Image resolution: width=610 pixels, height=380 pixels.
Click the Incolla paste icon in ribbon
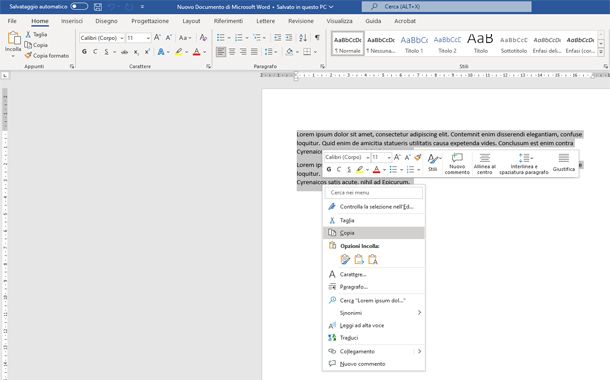(13, 39)
